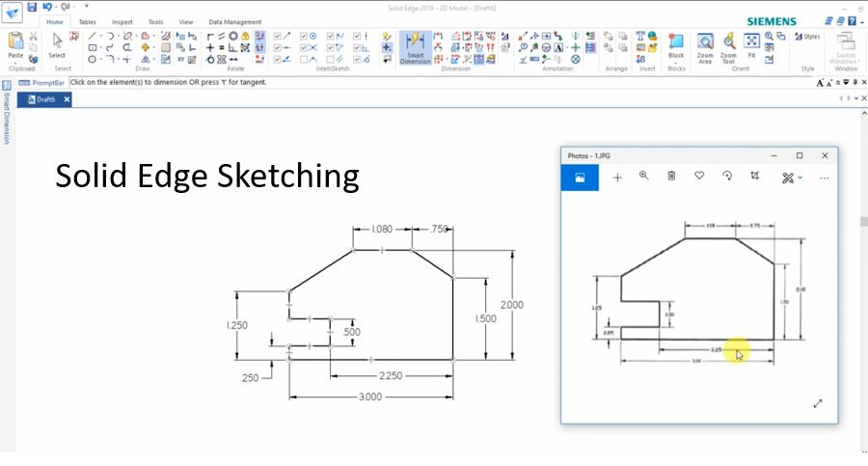
Task: Expand the Undo history dropdown arrow
Action: (56, 7)
